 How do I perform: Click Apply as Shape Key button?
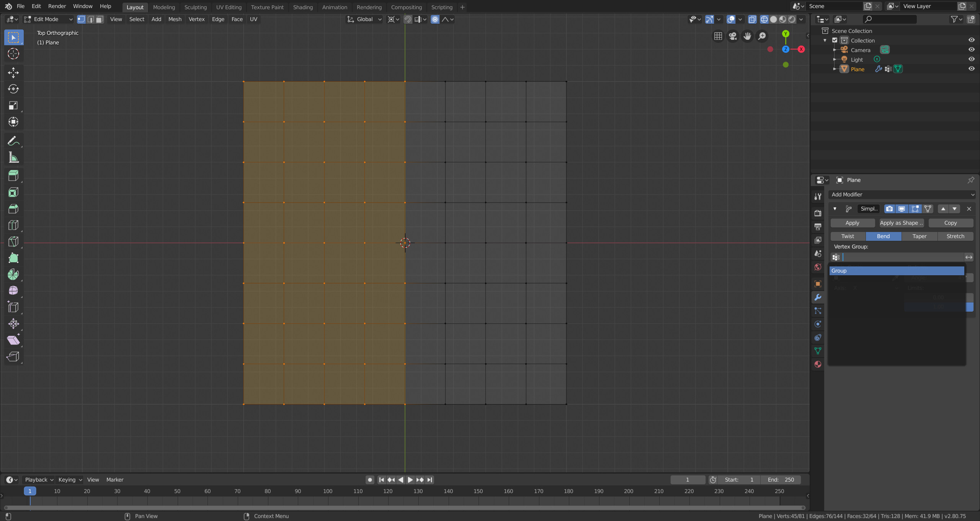pyautogui.click(x=902, y=223)
